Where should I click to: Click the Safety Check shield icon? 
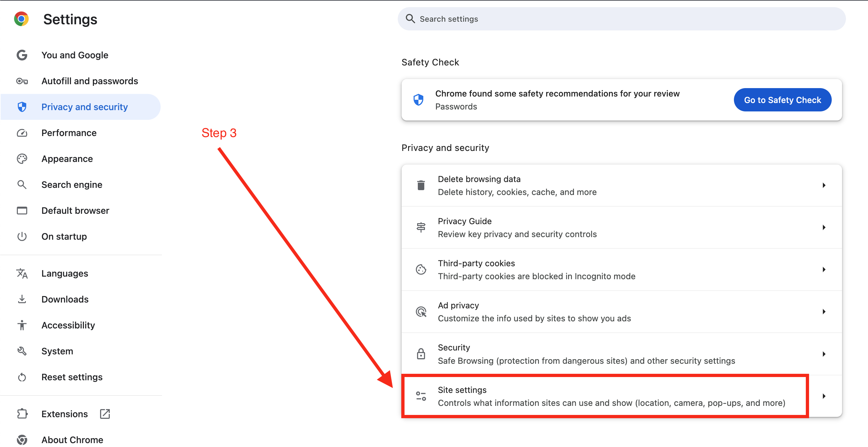(418, 100)
